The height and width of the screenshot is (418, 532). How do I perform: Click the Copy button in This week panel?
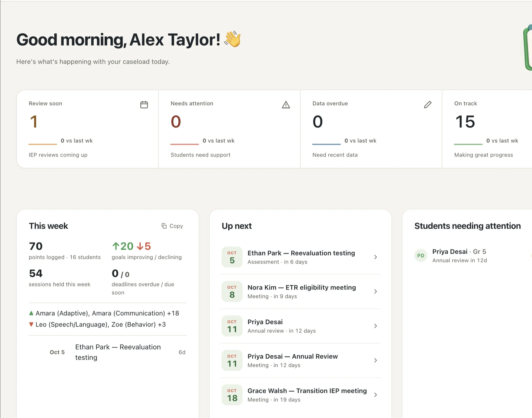pos(172,226)
